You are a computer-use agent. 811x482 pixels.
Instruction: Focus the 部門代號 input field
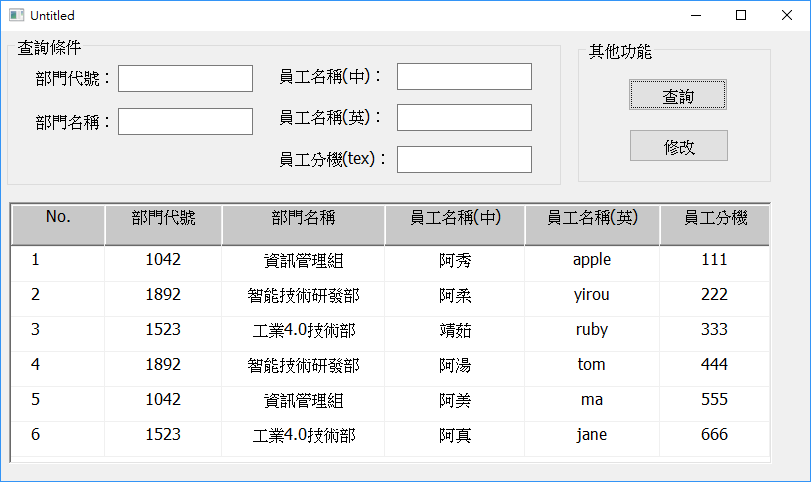[x=186, y=78]
